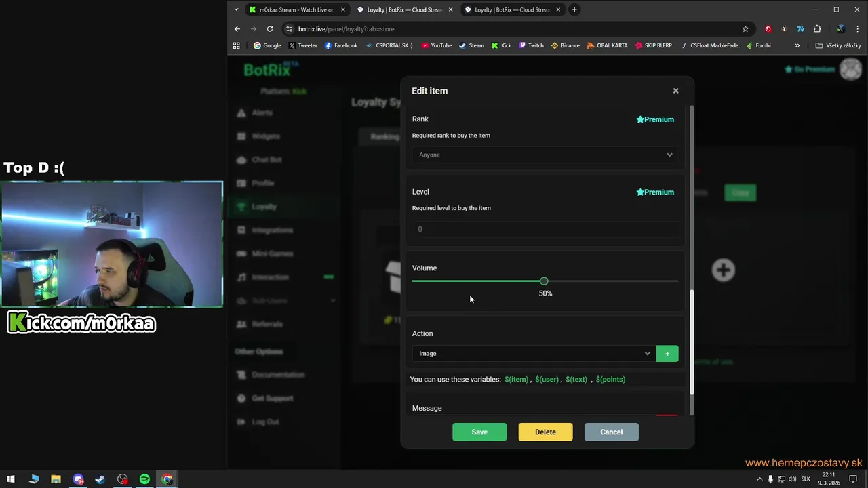Open the YouTube bookmark
The image size is (868, 488).
click(x=437, y=45)
